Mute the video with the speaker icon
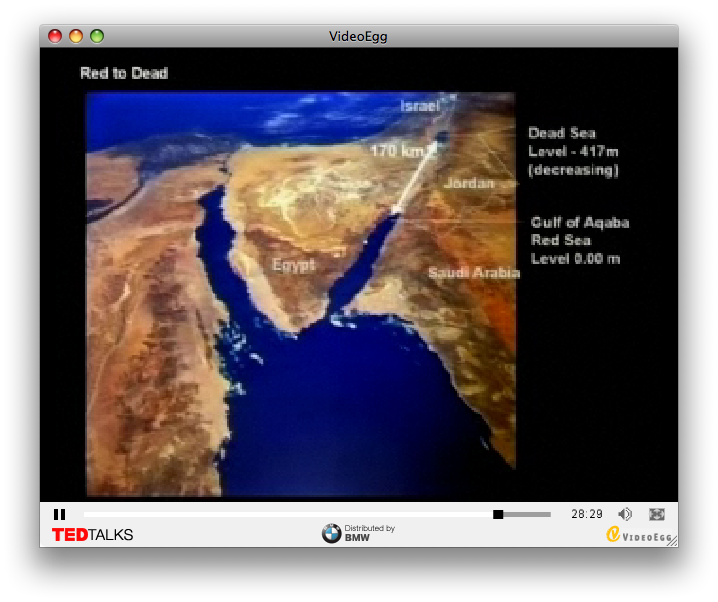Screen dimensions: 718x602 tap(625, 514)
